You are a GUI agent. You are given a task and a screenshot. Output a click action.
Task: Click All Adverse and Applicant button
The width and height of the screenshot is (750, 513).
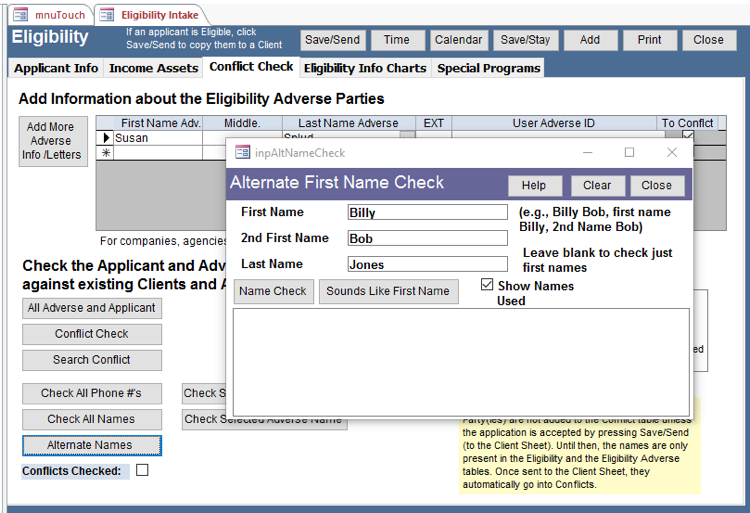[92, 308]
